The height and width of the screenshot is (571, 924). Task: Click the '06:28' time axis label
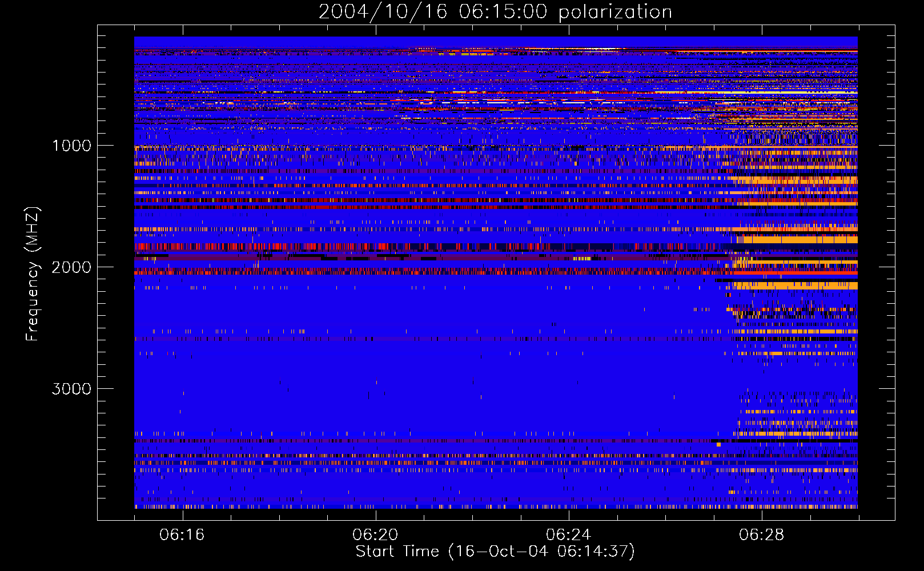tap(761, 535)
